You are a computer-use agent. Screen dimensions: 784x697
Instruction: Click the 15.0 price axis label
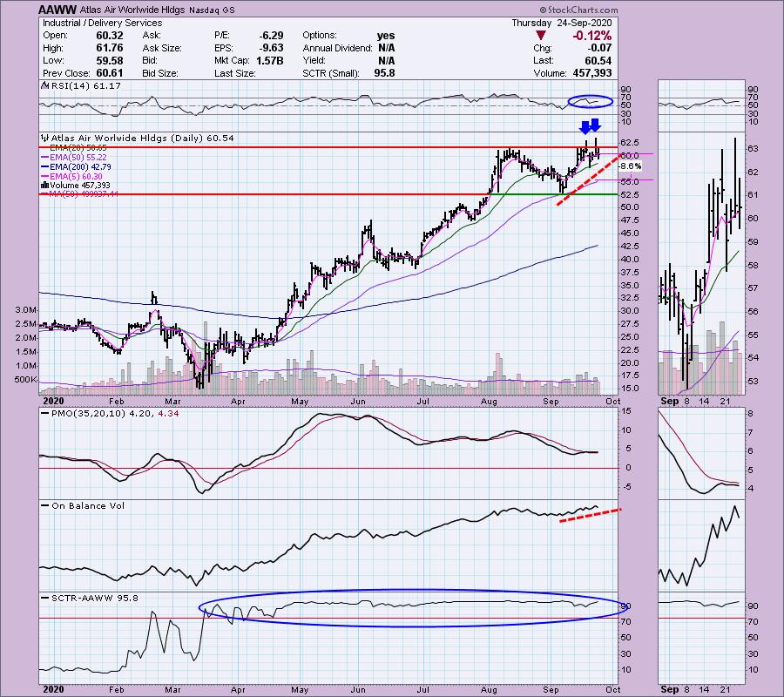[x=629, y=388]
